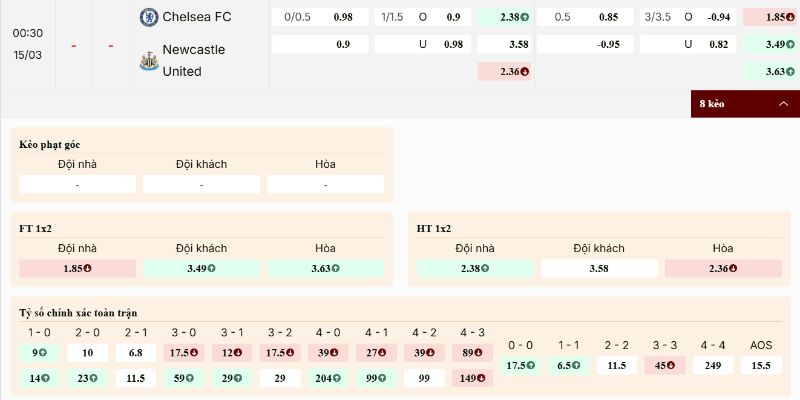This screenshot has height=400, width=800.
Task: Pick the 89 odds under 4 - 3
Action: click(x=473, y=353)
